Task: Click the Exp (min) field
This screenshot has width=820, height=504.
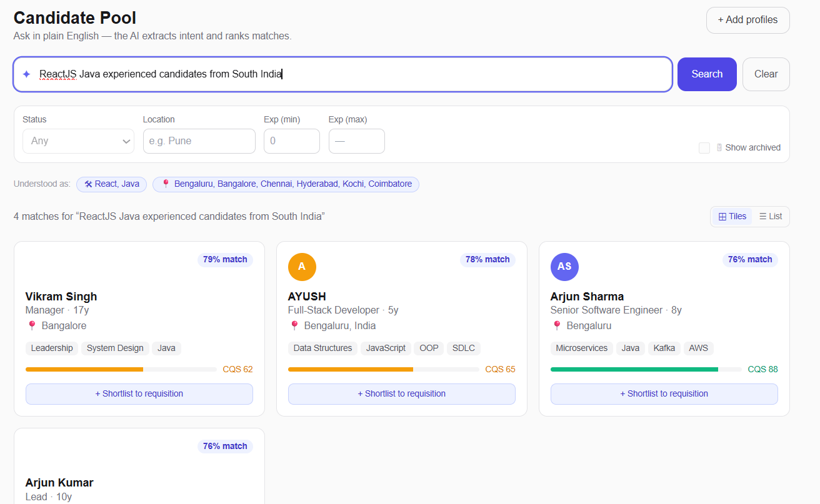Action: pyautogui.click(x=292, y=141)
